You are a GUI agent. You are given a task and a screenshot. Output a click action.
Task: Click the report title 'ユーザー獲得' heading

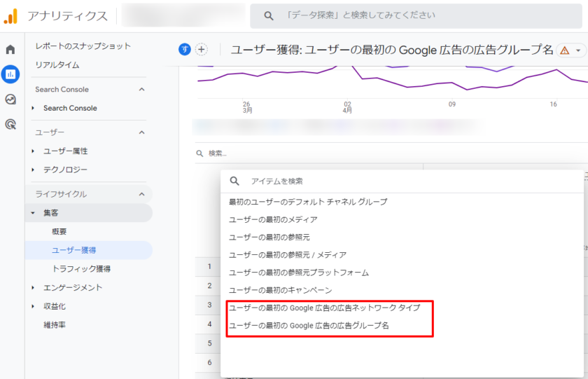(x=392, y=50)
